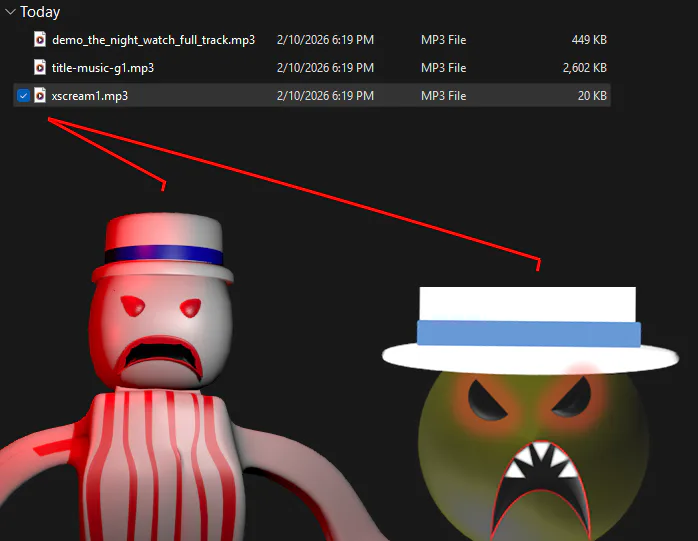Screen dimensions: 698x541
Task: Select file title-music-g1.mp3
Action: 102,68
